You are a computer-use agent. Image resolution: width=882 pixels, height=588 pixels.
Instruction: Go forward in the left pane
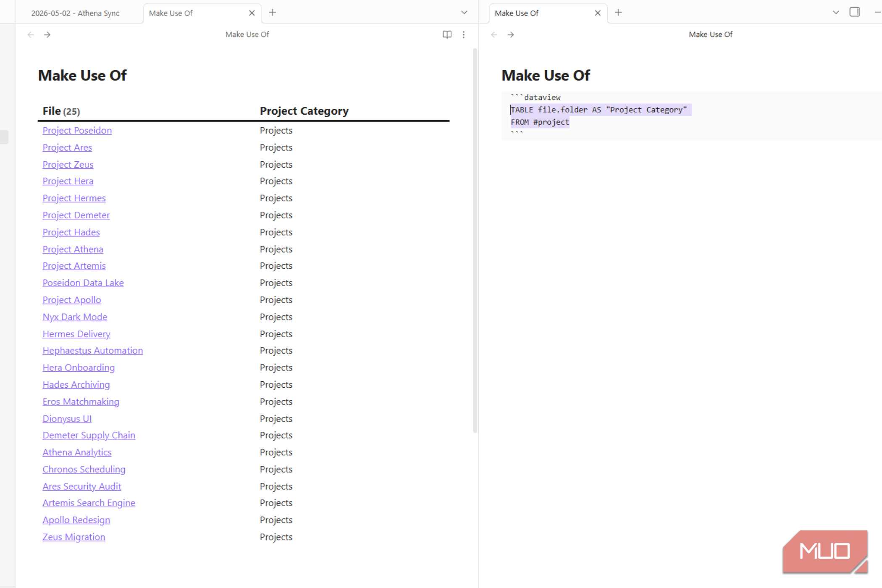(x=47, y=34)
